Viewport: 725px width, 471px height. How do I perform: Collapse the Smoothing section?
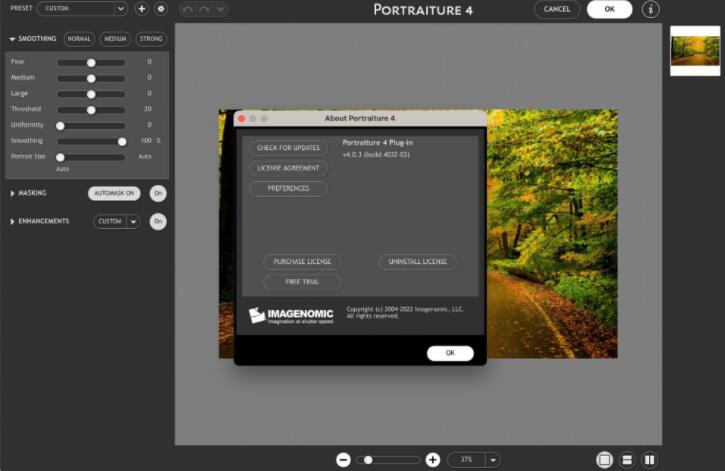pyautogui.click(x=12, y=39)
